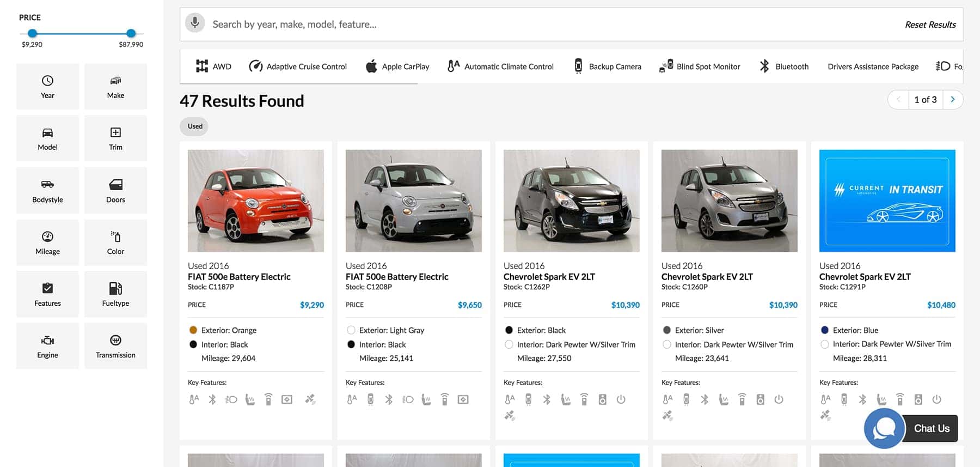Open the In Transit Spark EV image
980x467 pixels.
pyautogui.click(x=887, y=201)
